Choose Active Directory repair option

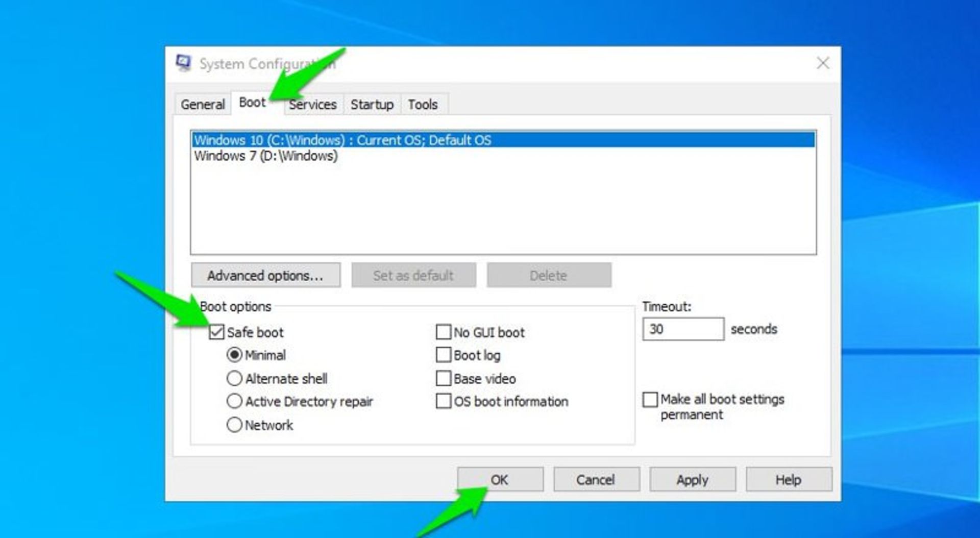tap(234, 402)
